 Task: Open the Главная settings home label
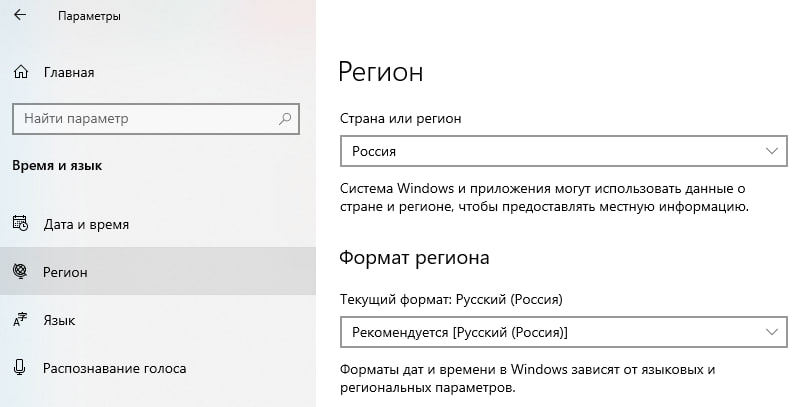click(x=69, y=72)
